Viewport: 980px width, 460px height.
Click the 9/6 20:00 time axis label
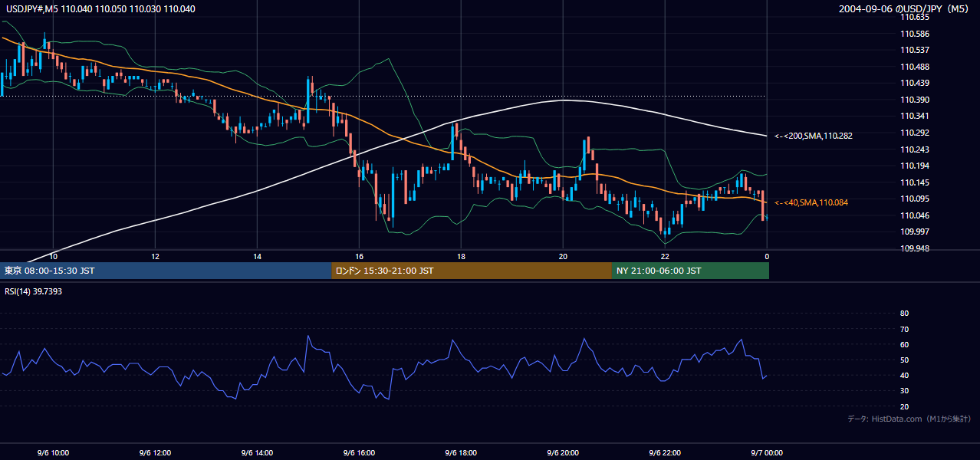pyautogui.click(x=563, y=453)
